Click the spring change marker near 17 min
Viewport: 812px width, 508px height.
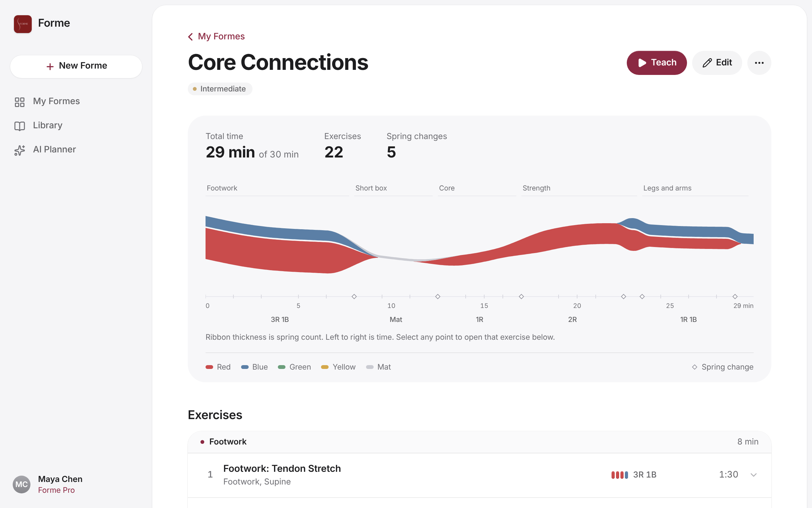521,296
